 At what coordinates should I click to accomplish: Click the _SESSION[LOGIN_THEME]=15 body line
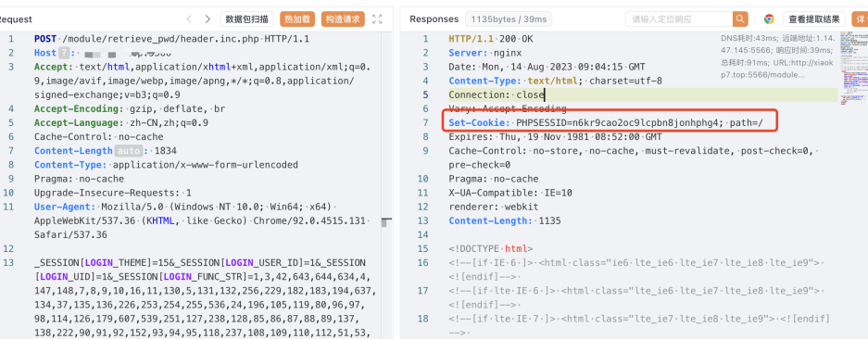pyautogui.click(x=200, y=262)
